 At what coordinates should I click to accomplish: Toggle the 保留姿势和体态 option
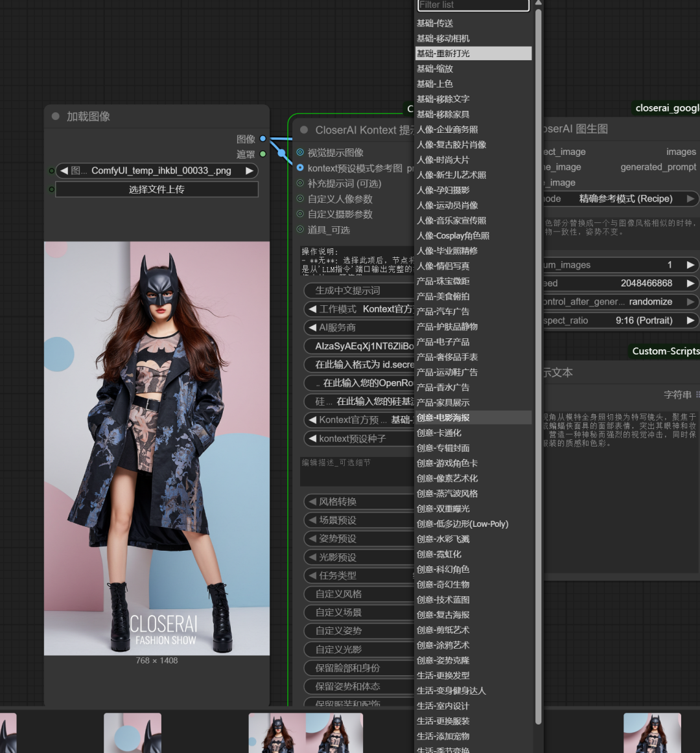coord(359,686)
